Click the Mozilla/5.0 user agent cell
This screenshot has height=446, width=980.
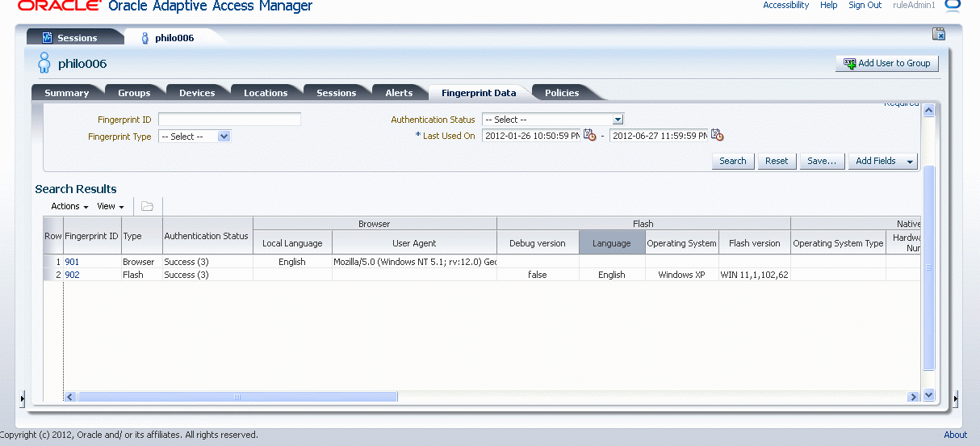pos(414,262)
